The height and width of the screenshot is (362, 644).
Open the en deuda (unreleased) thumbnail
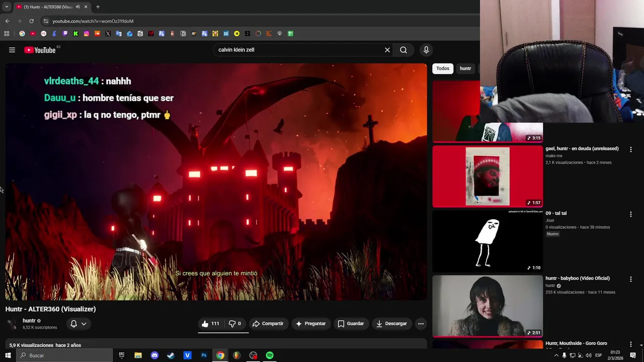pos(488,176)
